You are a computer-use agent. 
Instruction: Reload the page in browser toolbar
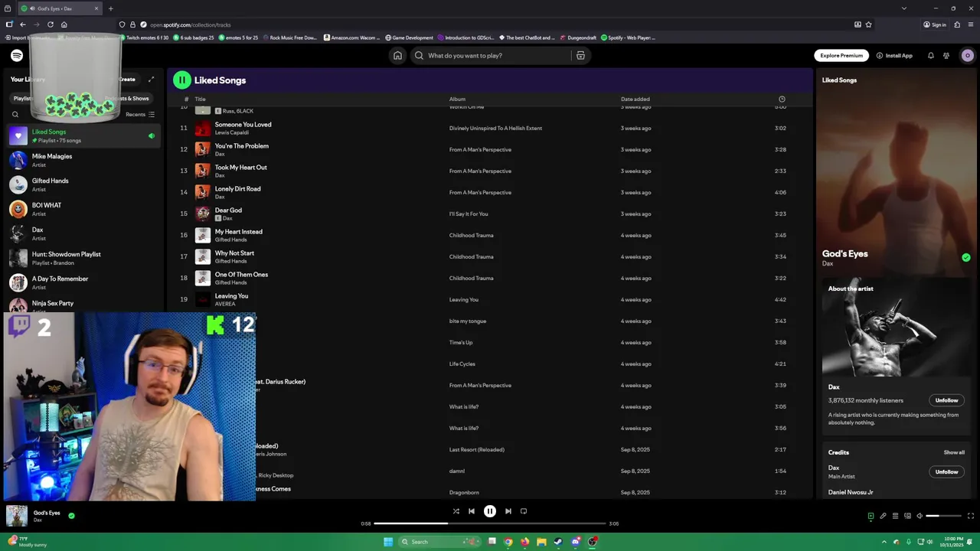coord(51,24)
